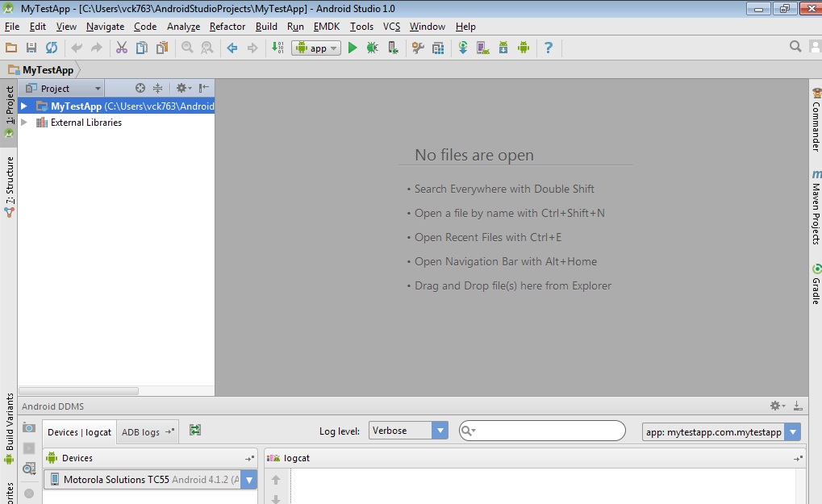Toggle the 1: Project side tab

[9, 112]
